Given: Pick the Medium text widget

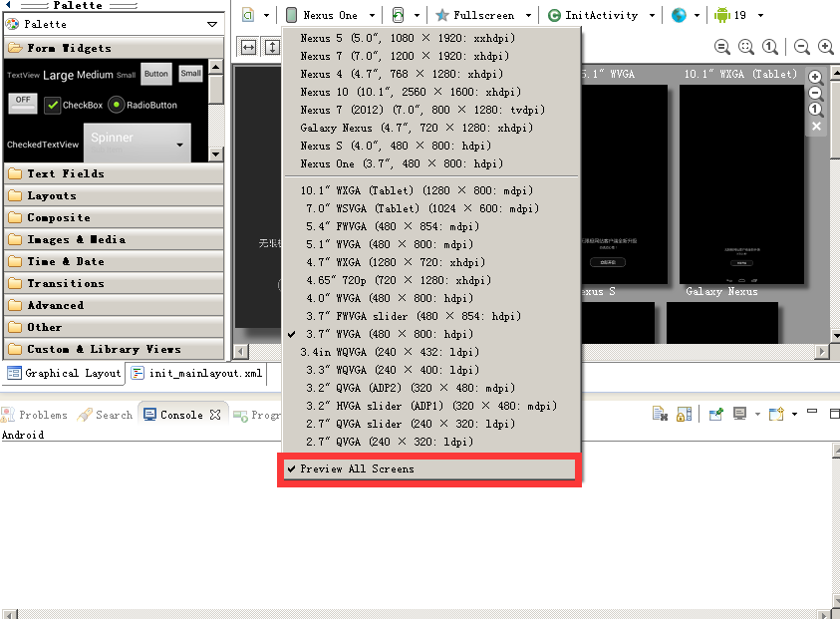Looking at the screenshot, I should click(x=95, y=75).
